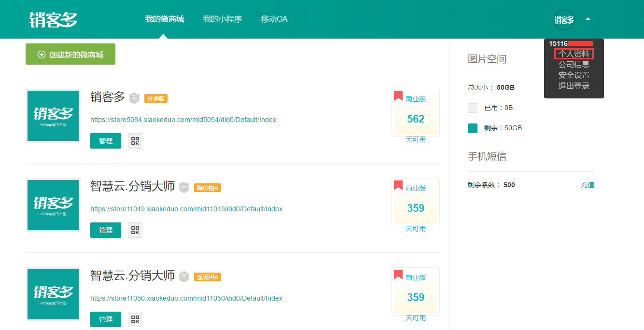The width and height of the screenshot is (644, 330).
Task: Click the 562 days remaining value
Action: coord(416,119)
